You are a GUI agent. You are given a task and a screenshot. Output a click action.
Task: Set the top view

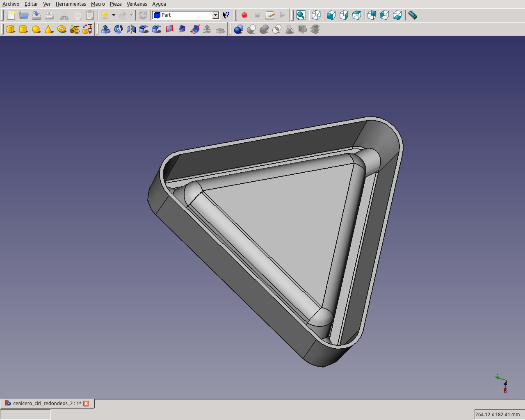(x=344, y=15)
